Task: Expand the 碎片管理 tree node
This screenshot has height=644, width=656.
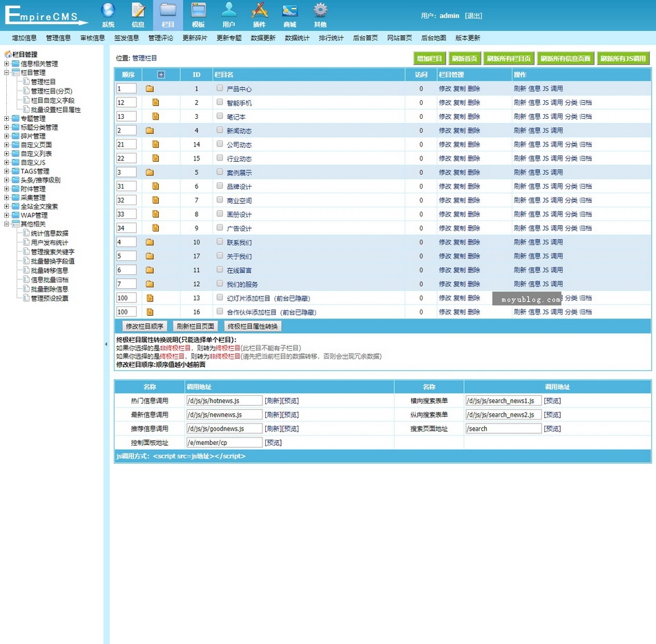Action: point(6,136)
